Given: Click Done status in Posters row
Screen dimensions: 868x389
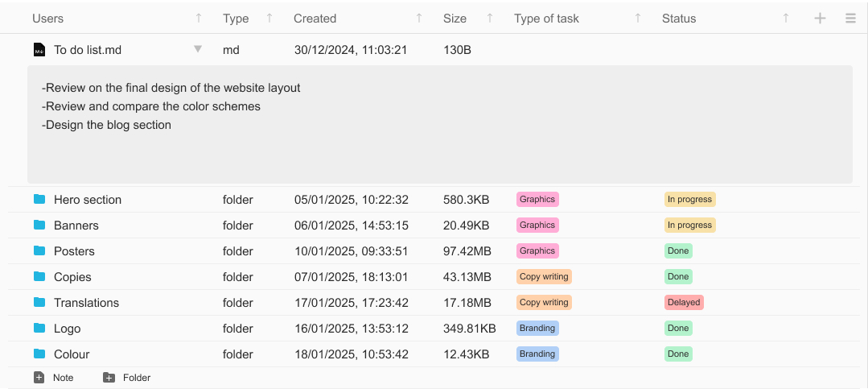Looking at the screenshot, I should click(678, 250).
